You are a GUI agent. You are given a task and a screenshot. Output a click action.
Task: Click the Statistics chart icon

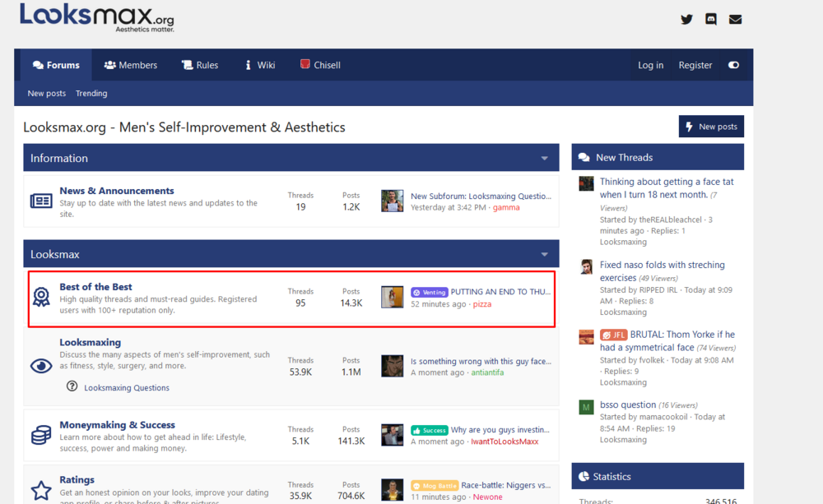pyautogui.click(x=584, y=475)
